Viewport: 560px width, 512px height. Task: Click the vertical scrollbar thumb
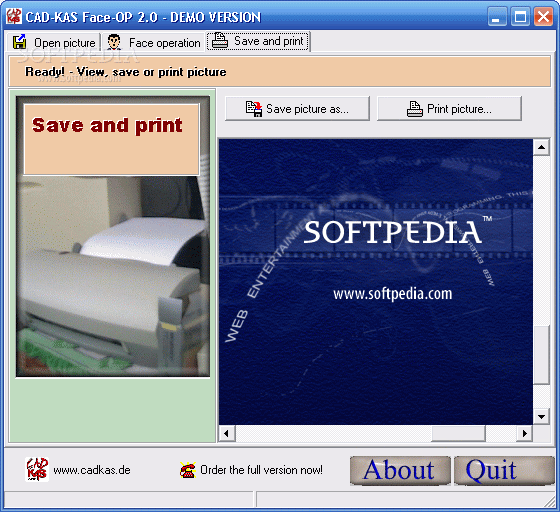tap(541, 355)
